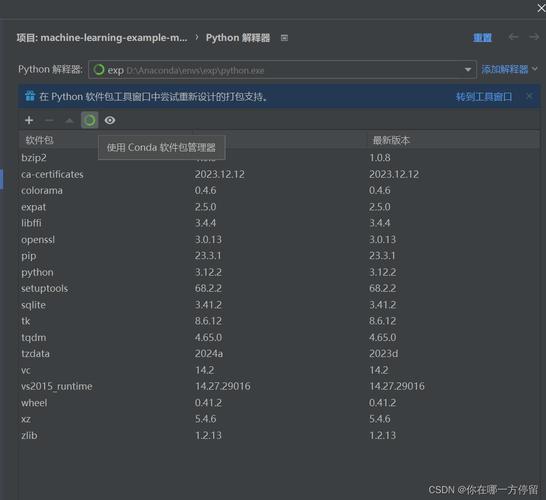Click the gift icon in the banner
This screenshot has width=546, height=500.
click(30, 96)
